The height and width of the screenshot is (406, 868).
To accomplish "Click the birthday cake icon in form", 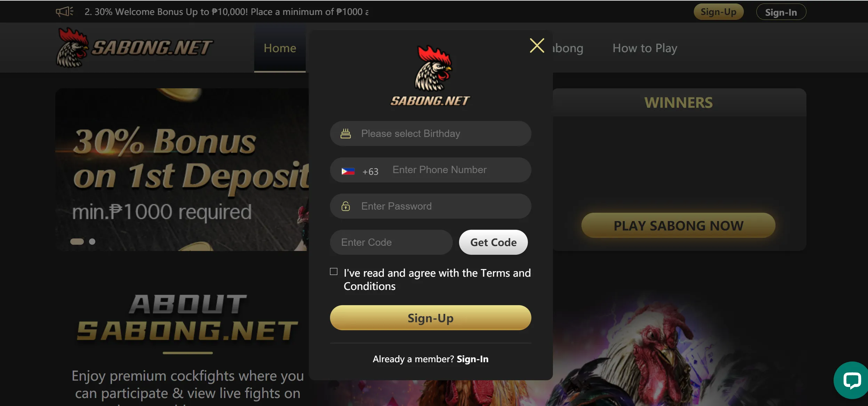I will click(x=345, y=133).
